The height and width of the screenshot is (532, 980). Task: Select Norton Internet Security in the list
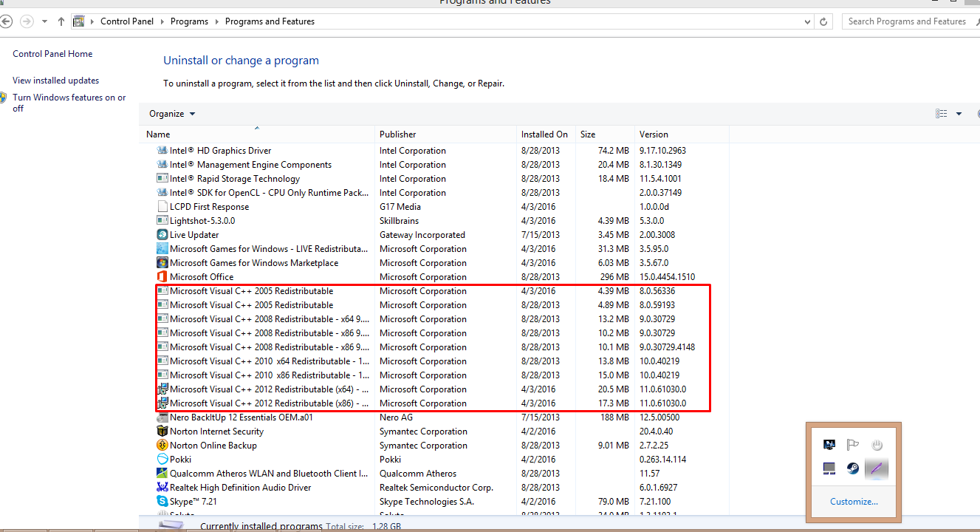click(x=216, y=432)
